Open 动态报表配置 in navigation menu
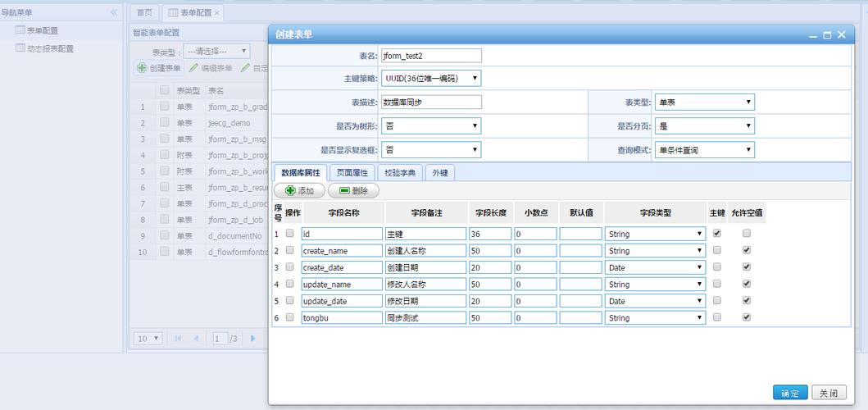Viewport: 868px width, 410px height. coord(50,48)
